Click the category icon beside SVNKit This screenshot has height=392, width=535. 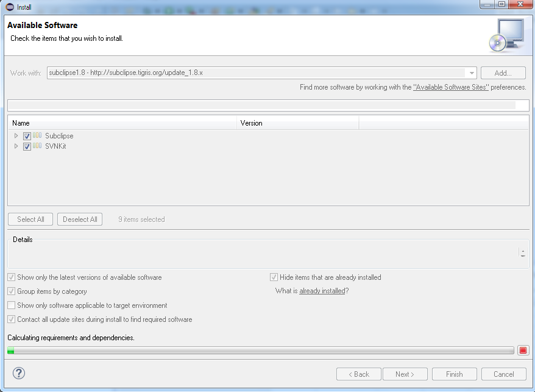37,146
